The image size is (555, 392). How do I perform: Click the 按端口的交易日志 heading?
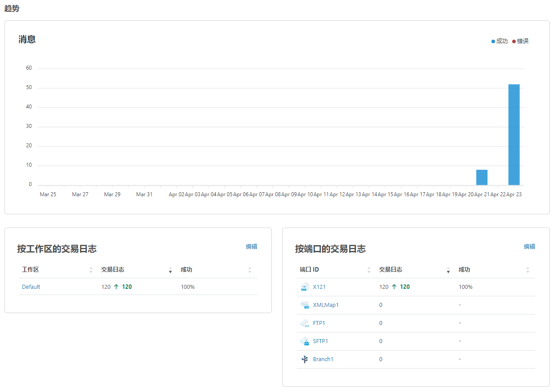pos(330,249)
